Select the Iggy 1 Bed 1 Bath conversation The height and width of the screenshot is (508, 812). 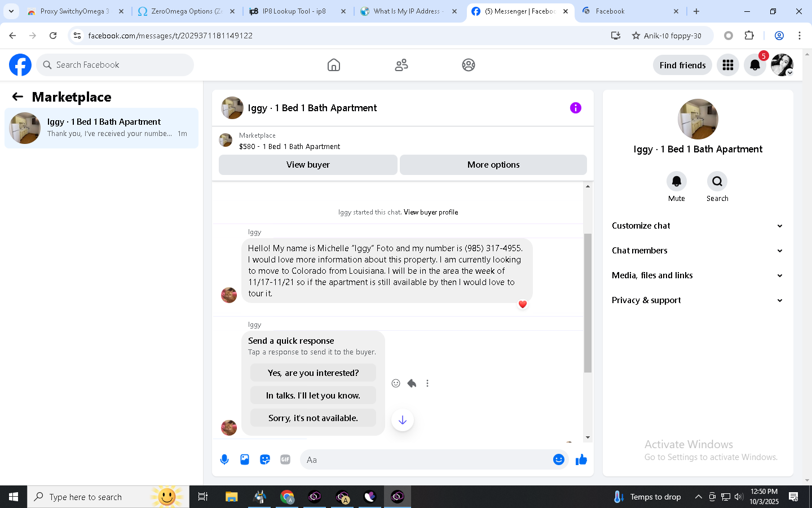[101, 128]
